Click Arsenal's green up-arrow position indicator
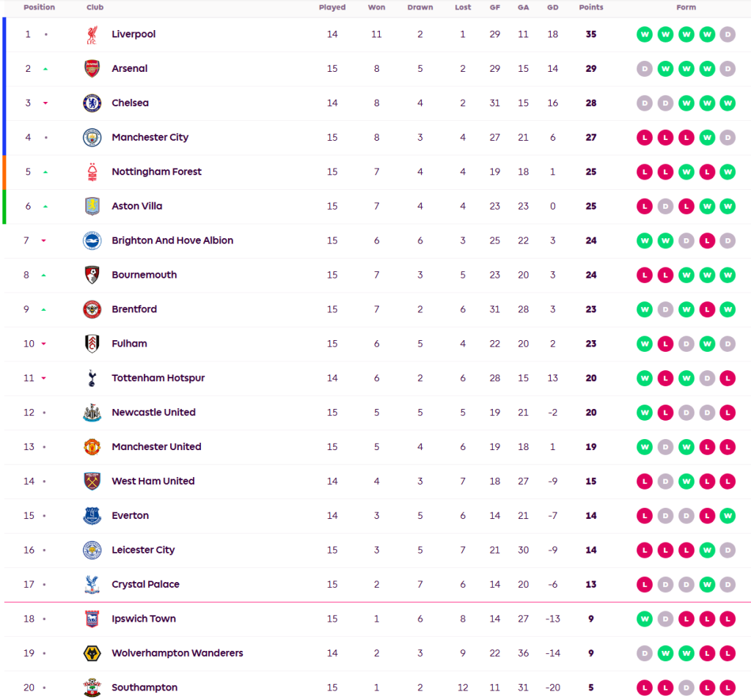Screen dimensions: 751x700 pyautogui.click(x=45, y=69)
